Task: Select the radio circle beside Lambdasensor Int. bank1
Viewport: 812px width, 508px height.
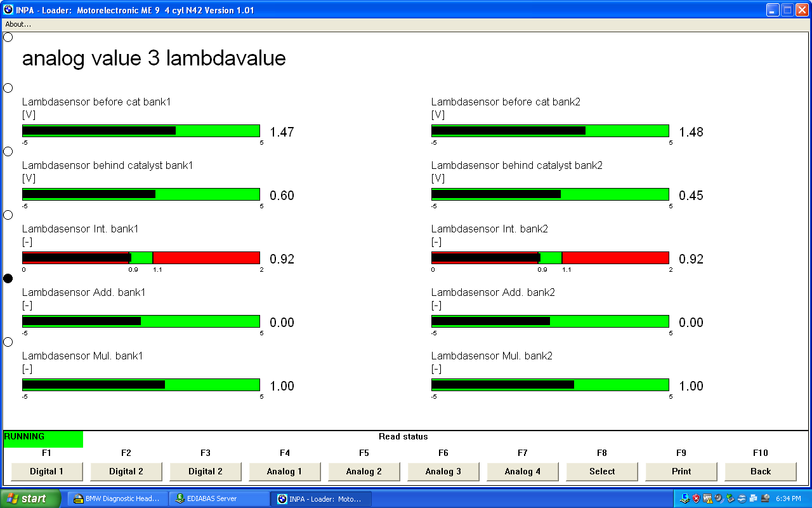Action: [8, 215]
